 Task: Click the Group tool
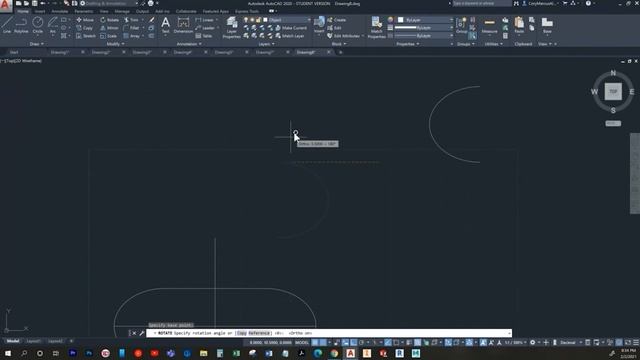[462, 25]
